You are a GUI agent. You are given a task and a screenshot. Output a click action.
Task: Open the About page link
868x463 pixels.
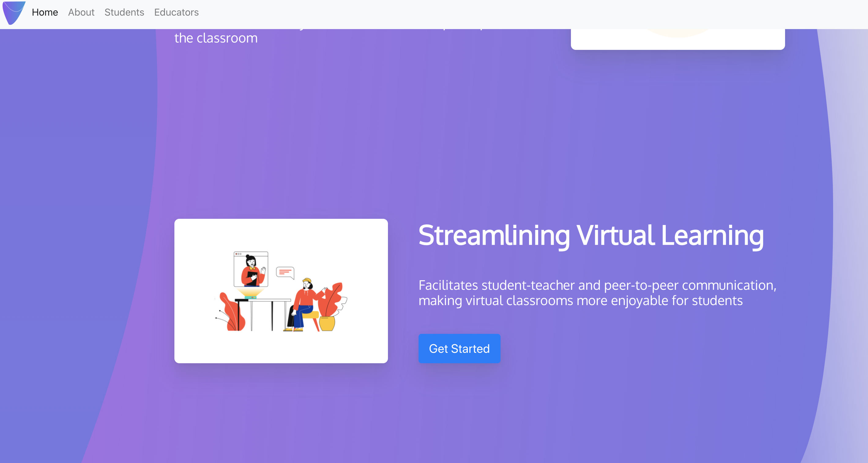81,13
